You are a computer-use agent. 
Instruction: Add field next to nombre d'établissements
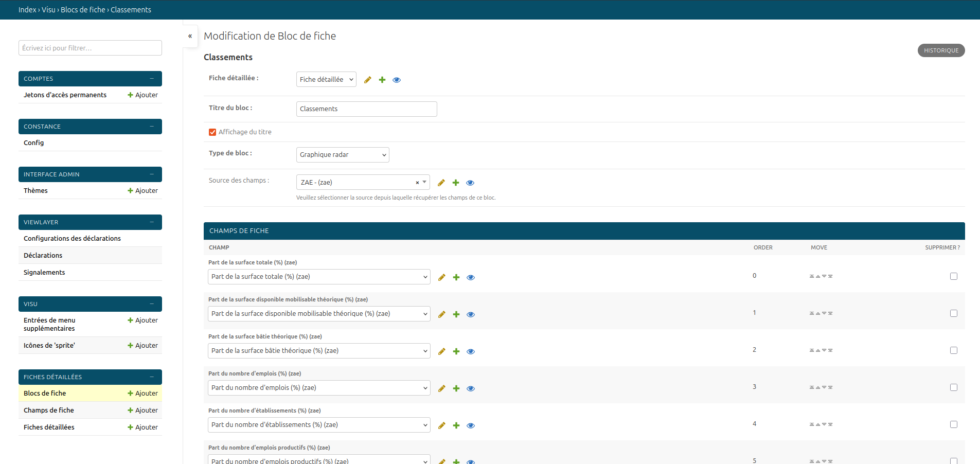point(456,425)
